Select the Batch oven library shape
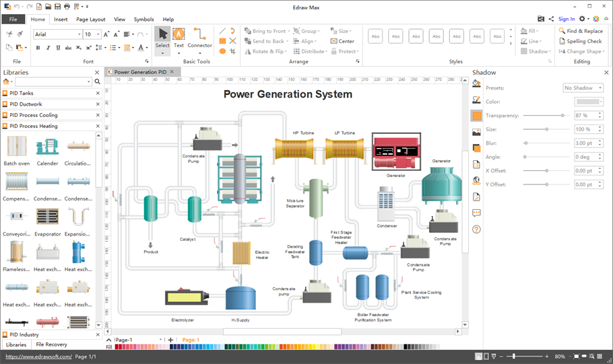The height and width of the screenshot is (364, 613). (x=17, y=147)
